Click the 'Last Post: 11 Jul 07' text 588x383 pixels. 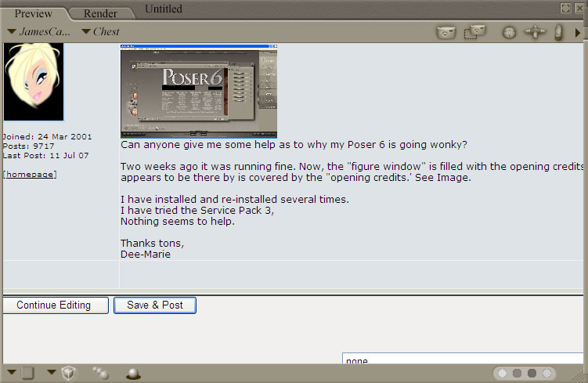point(45,155)
